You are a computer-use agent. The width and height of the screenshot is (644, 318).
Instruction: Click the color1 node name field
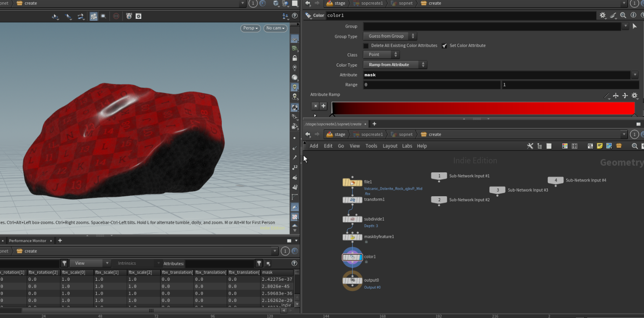click(461, 15)
